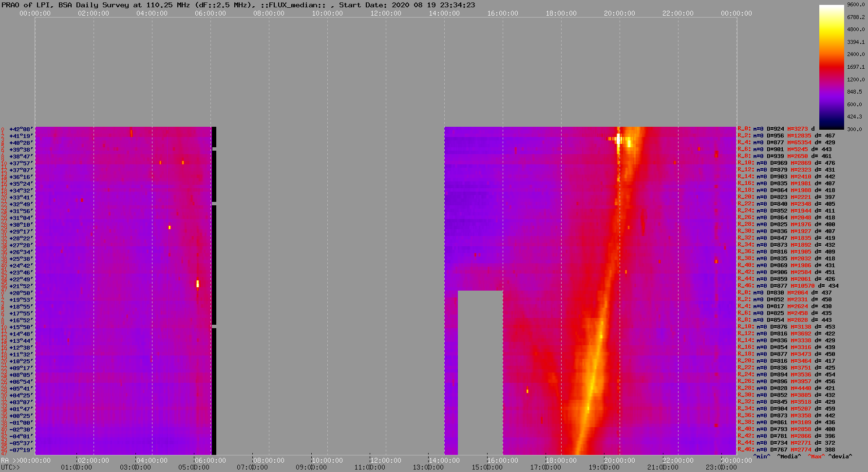Click the +21°52' declination label
This screenshot has width=868, height=472.
point(21,287)
